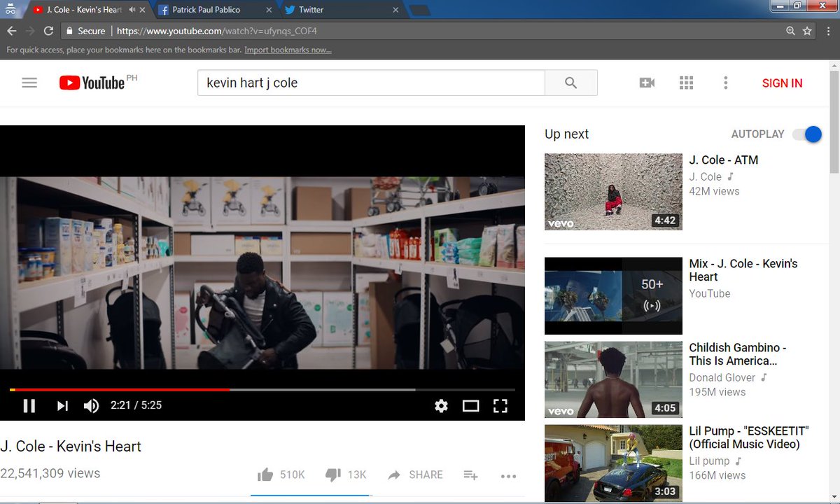Open the upload video camera icon

click(x=647, y=83)
